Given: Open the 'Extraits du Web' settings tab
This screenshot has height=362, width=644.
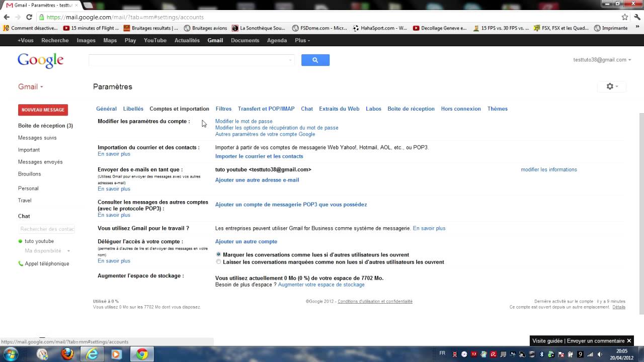Looking at the screenshot, I should pos(339,109).
